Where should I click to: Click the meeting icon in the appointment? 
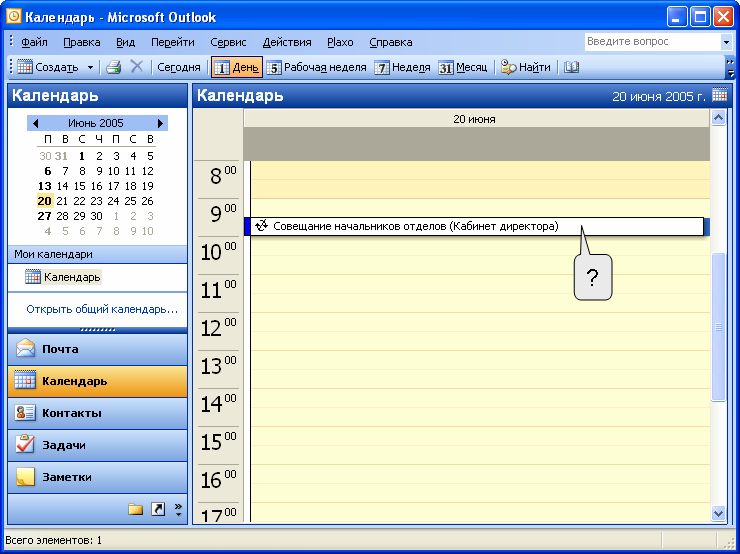point(261,226)
